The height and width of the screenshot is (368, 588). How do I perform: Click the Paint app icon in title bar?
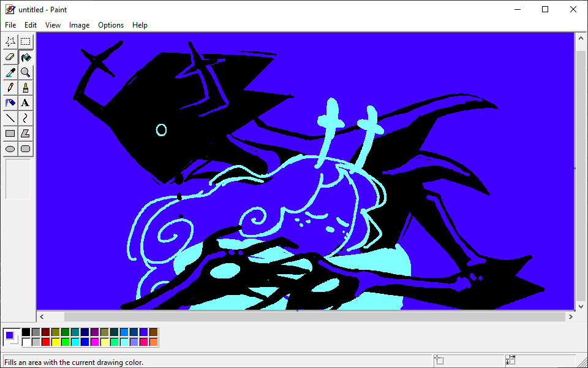[10, 9]
